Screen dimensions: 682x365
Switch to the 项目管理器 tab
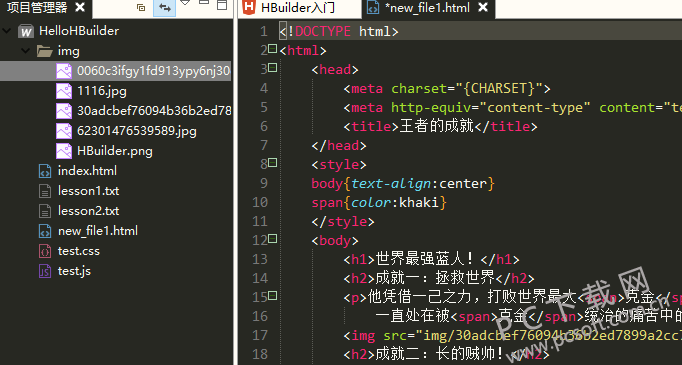tap(37, 7)
